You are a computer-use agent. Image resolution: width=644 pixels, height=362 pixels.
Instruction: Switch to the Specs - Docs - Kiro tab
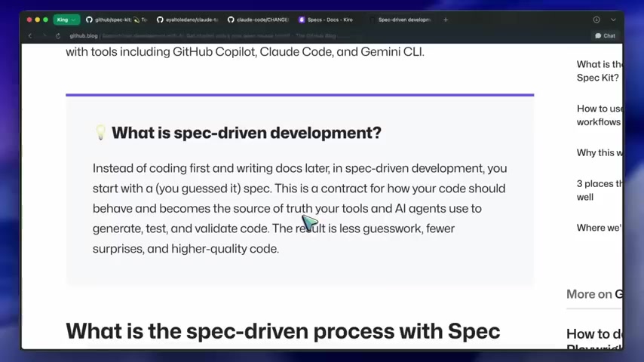tap(329, 20)
